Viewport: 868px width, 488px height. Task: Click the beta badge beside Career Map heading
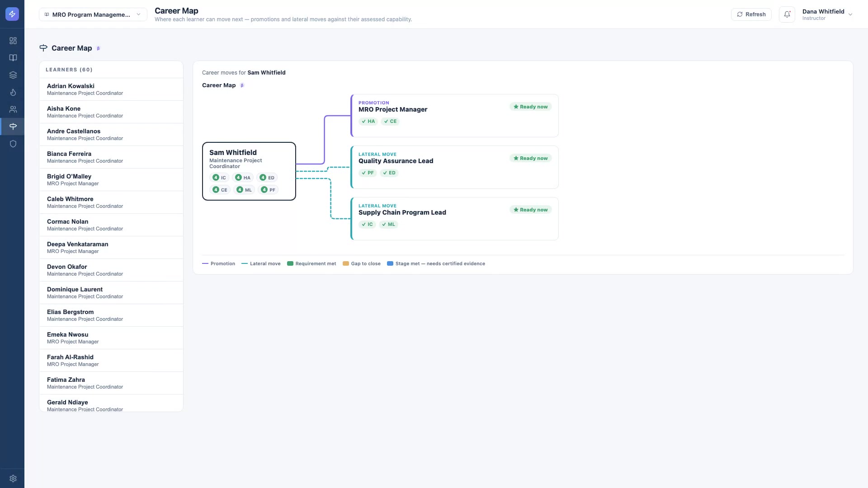click(98, 48)
